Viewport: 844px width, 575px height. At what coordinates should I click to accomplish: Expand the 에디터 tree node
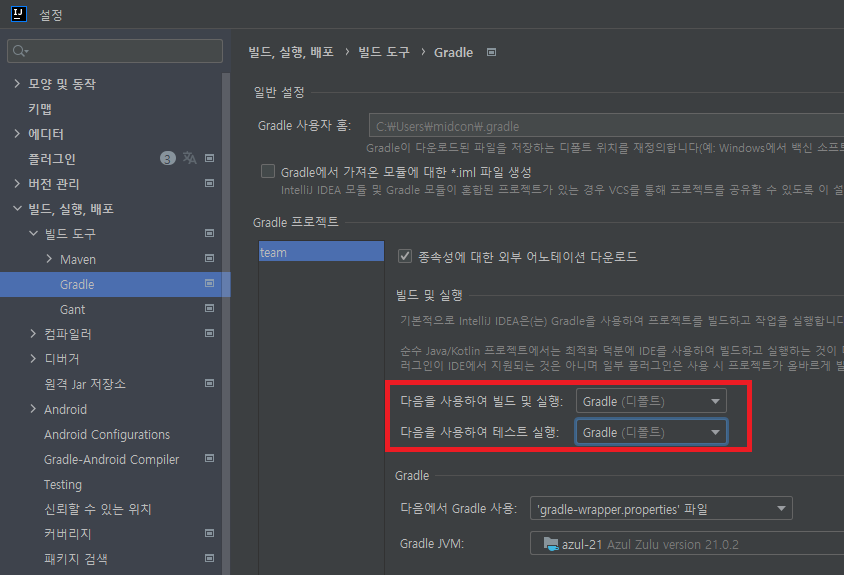click(x=17, y=134)
